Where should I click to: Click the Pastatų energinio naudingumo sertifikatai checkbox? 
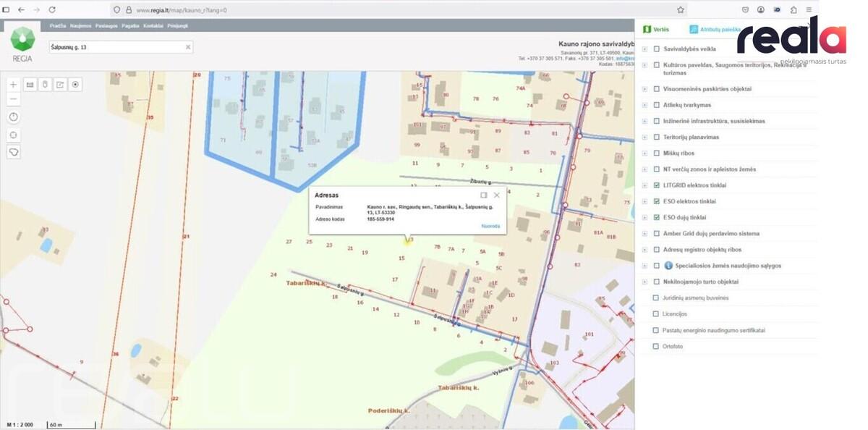(656, 330)
